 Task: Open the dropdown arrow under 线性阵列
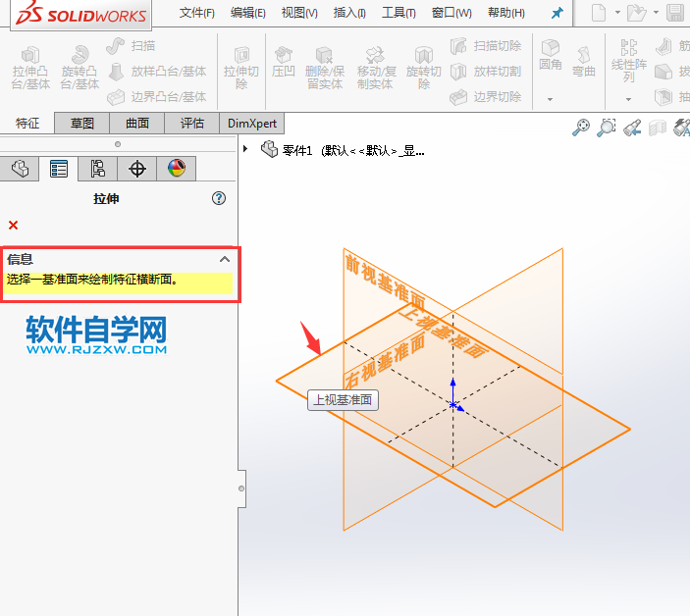pos(628,99)
